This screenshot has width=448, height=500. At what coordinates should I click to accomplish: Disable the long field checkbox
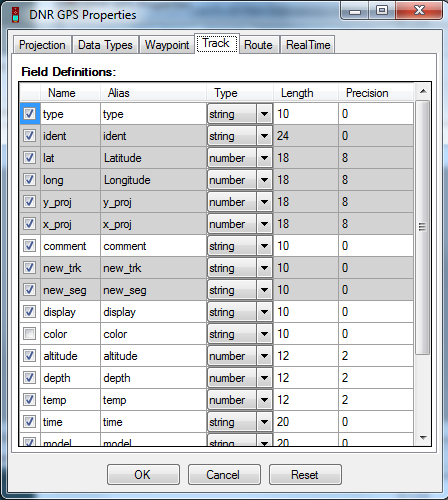click(x=29, y=180)
